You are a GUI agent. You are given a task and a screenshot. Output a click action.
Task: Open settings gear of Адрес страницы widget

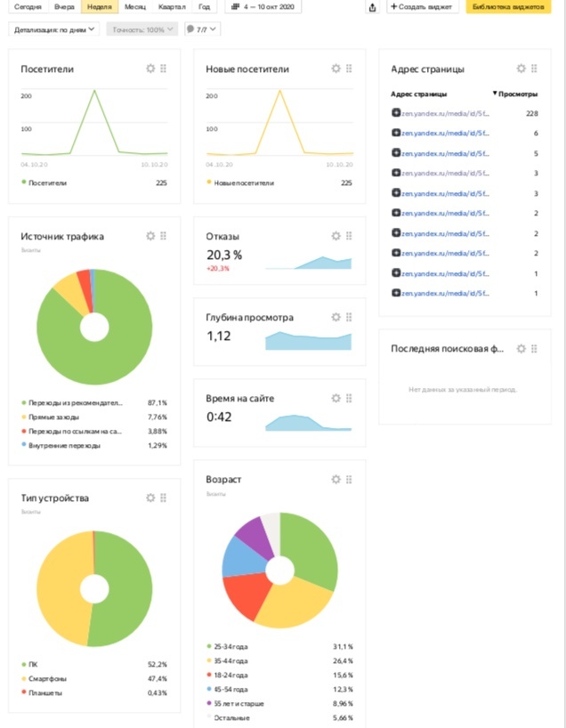[x=521, y=69]
